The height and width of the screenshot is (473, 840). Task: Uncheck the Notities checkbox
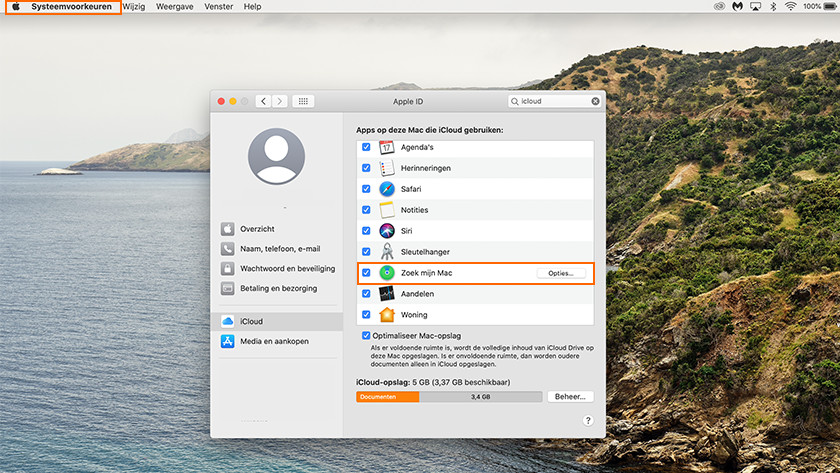coord(366,210)
